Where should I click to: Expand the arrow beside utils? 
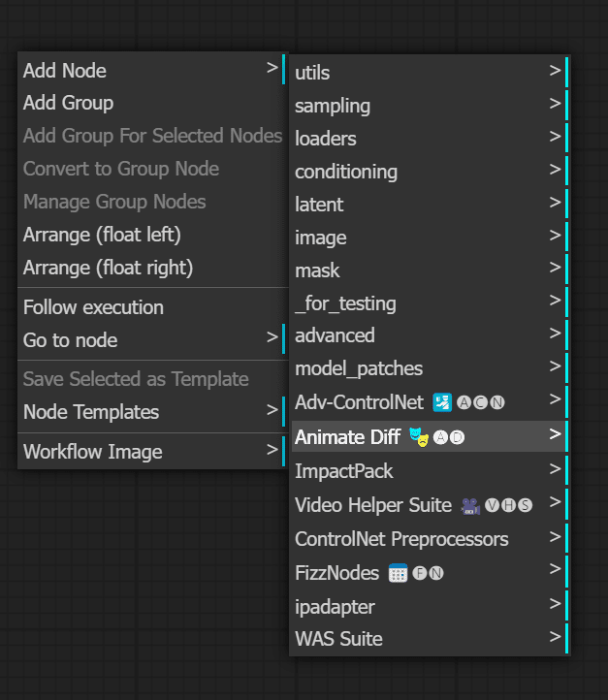[555, 70]
